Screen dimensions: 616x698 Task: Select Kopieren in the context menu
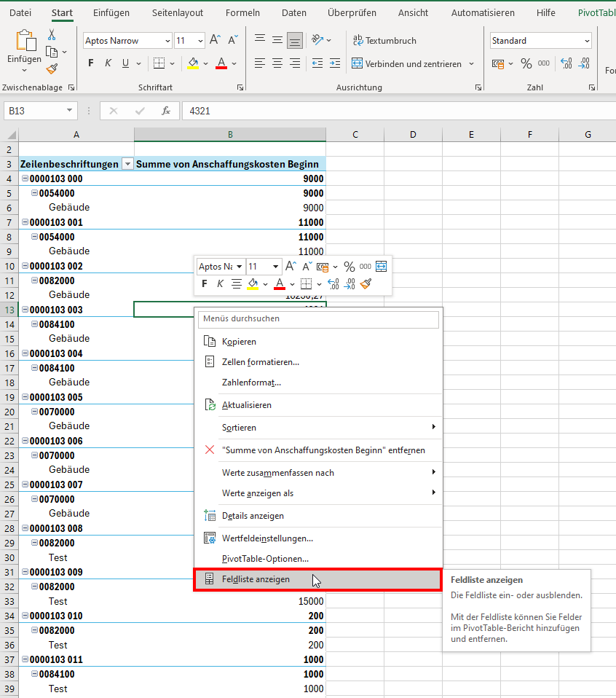(318, 342)
